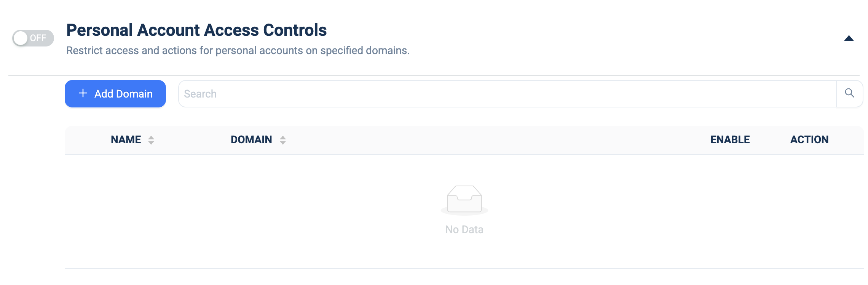Click the empty inbox No Data icon
Image resolution: width=868 pixels, height=285 pixels.
(x=464, y=200)
